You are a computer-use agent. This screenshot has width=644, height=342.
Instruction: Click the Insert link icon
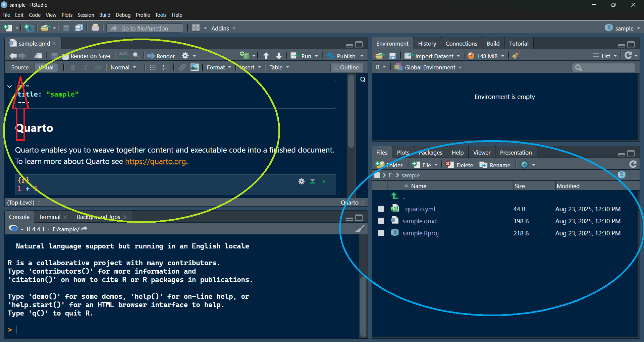tap(182, 67)
